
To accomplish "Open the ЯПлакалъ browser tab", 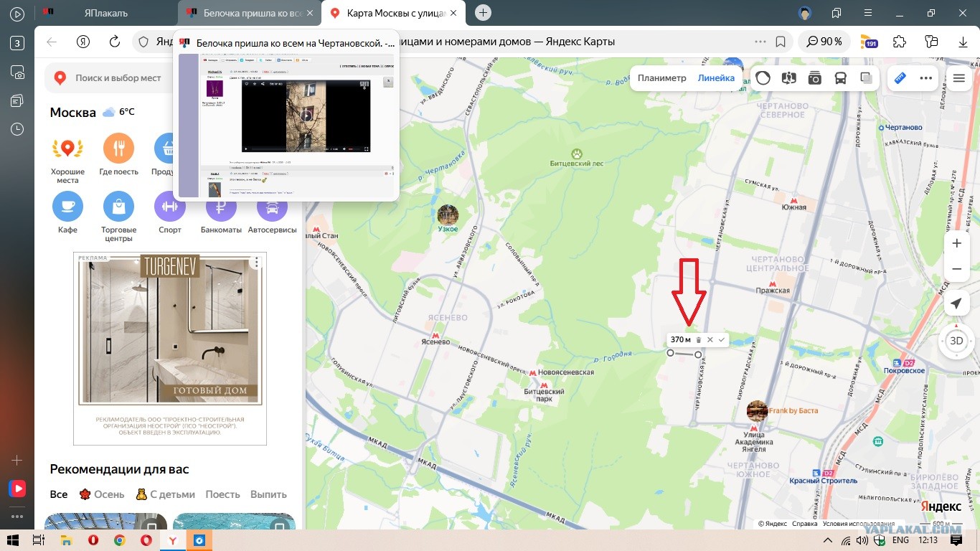I will pos(105,13).
